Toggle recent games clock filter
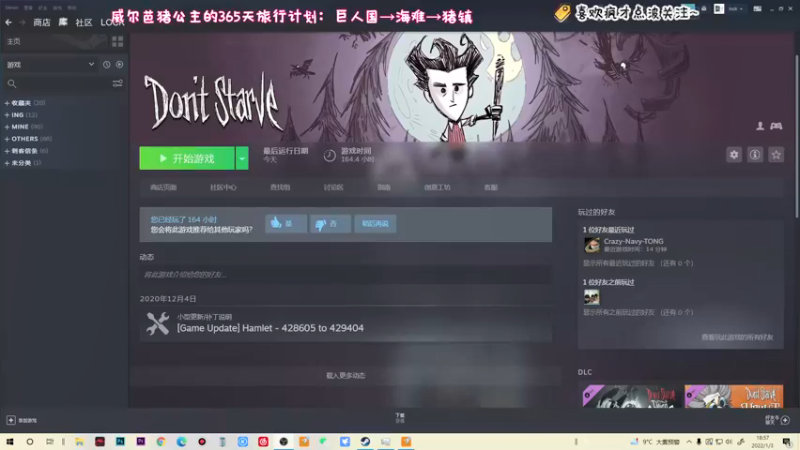The image size is (800, 450). tap(106, 65)
